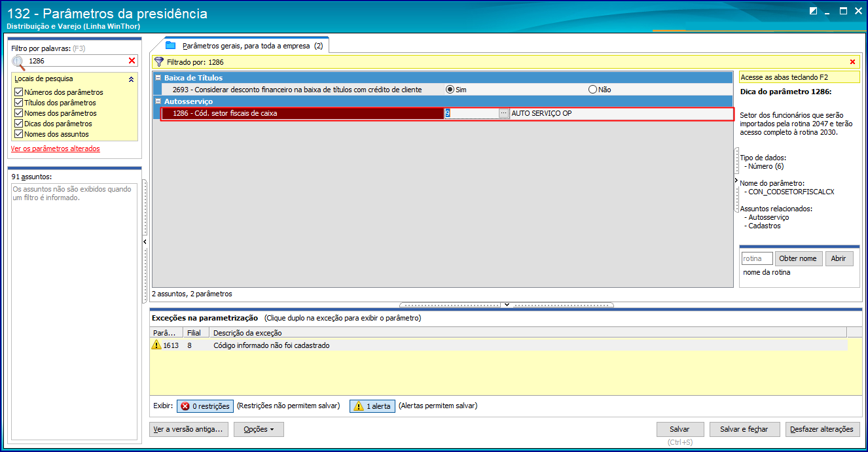
Task: Focus the 'rotina' input field
Action: coord(757,258)
